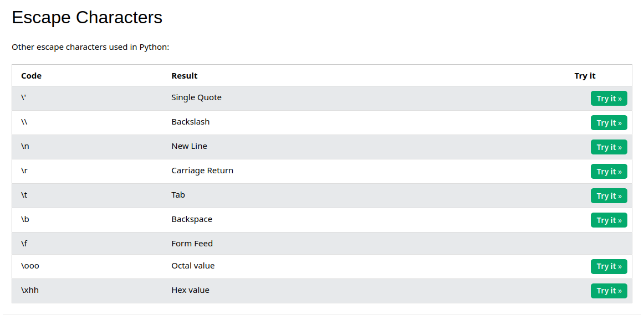Select the \n code cell

click(x=25, y=146)
